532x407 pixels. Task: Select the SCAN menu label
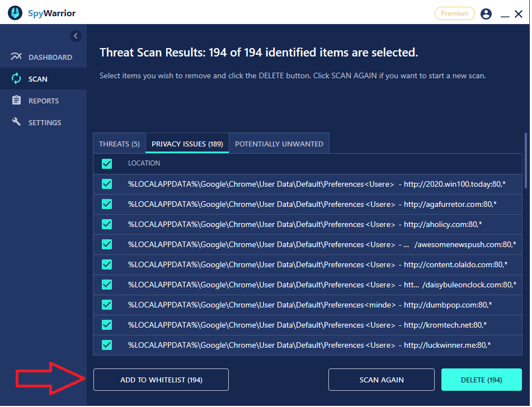(x=37, y=79)
